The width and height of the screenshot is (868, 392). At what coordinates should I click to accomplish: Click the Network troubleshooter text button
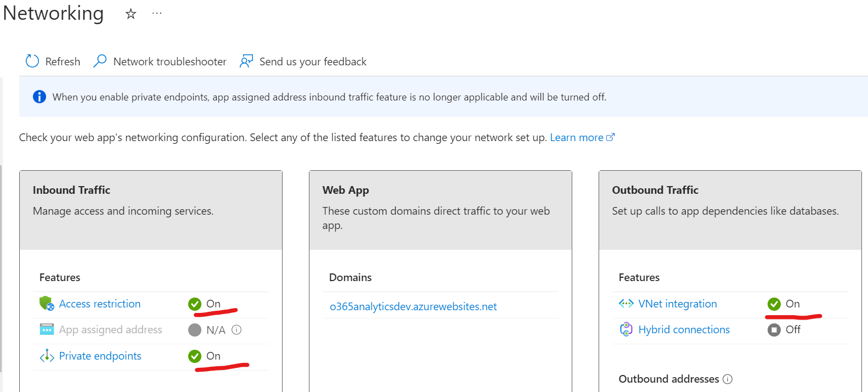pos(170,61)
